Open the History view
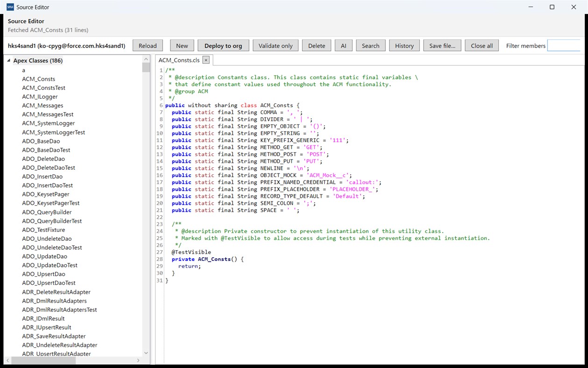The width and height of the screenshot is (588, 368). pyautogui.click(x=404, y=45)
